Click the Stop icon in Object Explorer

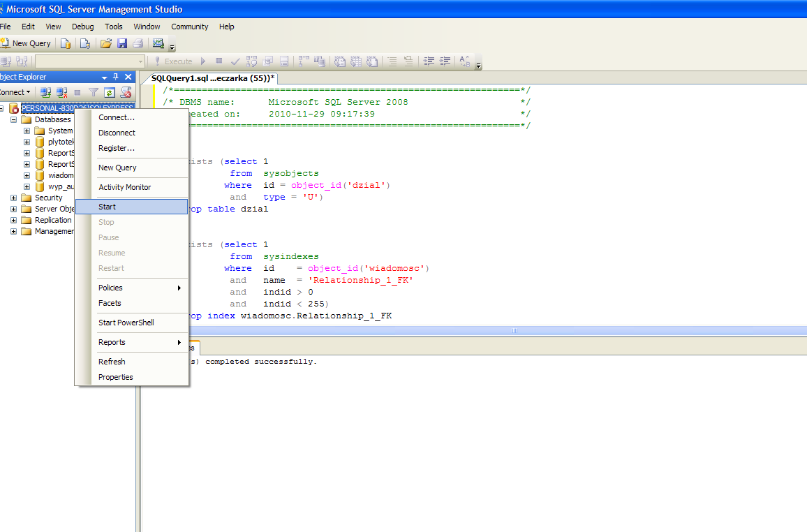point(77,93)
